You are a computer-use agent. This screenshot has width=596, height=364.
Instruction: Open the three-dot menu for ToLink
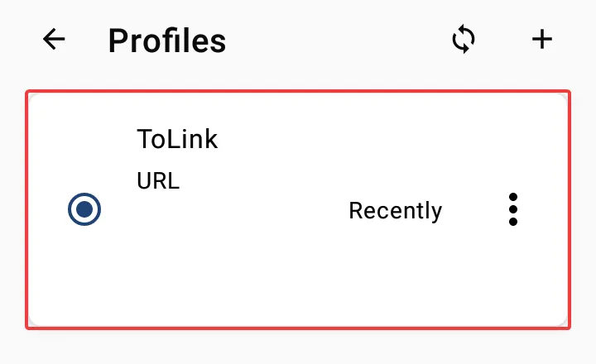click(x=513, y=210)
